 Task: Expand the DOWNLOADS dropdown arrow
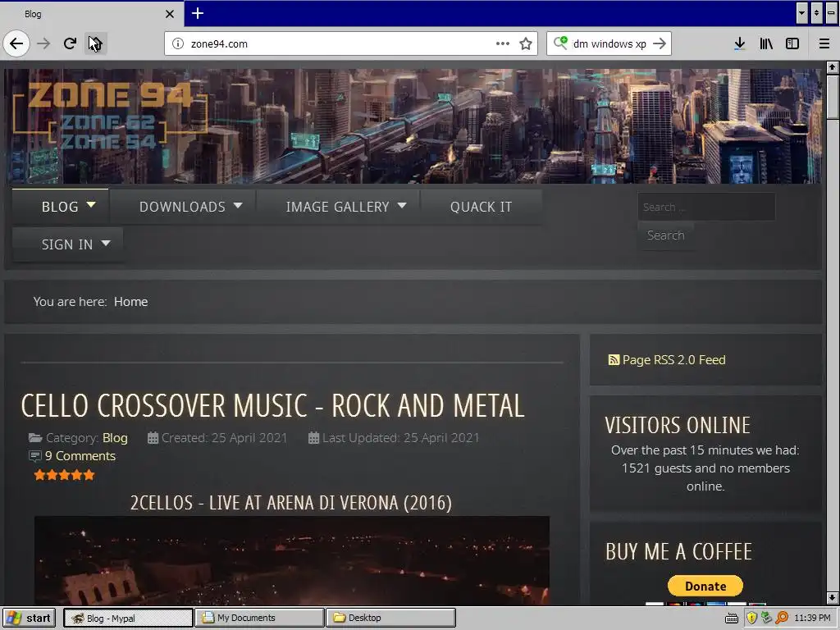(x=238, y=205)
